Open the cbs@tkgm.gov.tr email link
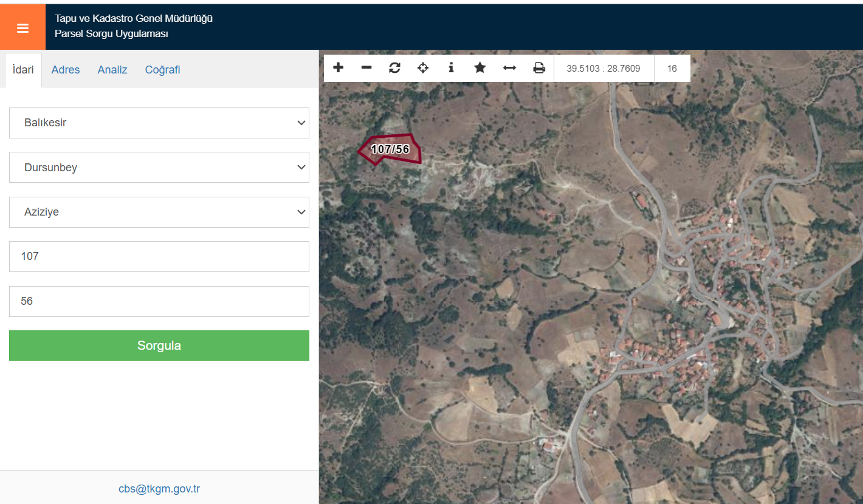 (159, 488)
